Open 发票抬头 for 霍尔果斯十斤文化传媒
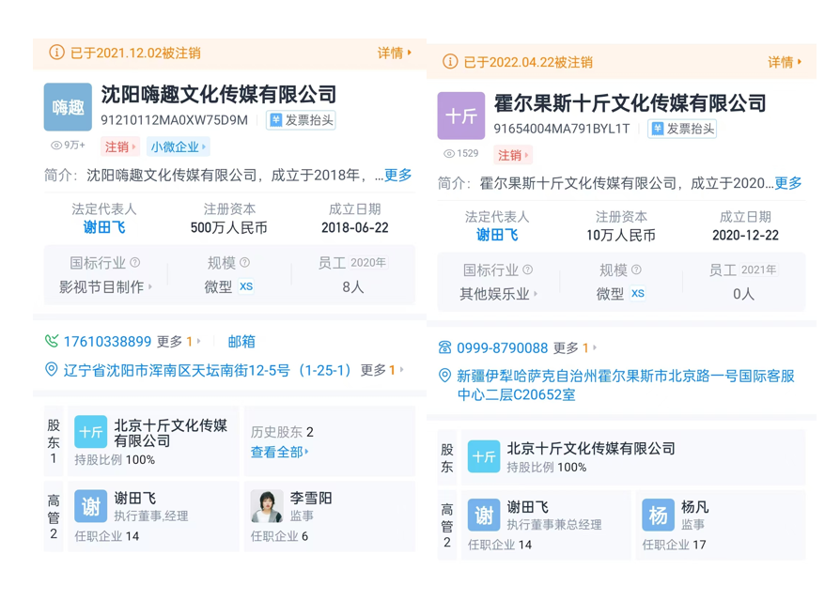 [682, 129]
